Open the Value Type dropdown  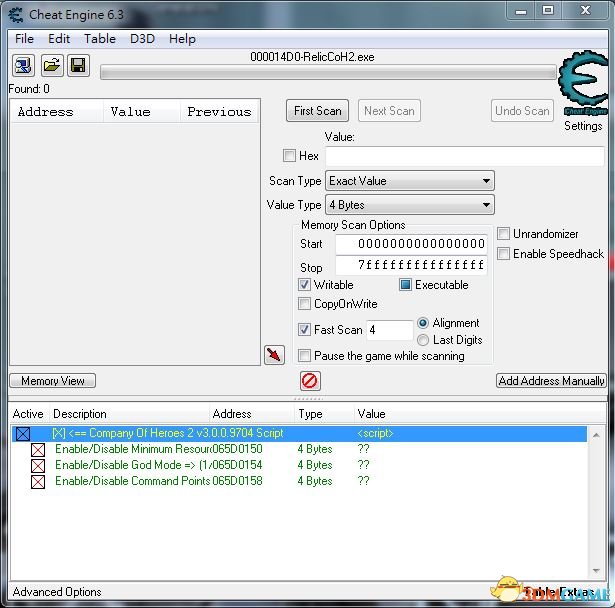(409, 205)
